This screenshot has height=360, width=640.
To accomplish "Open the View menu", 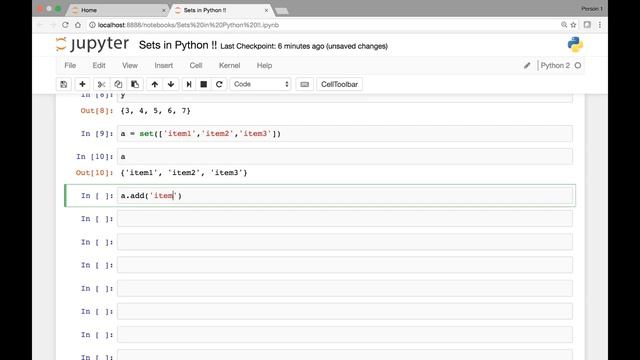I will [130, 65].
